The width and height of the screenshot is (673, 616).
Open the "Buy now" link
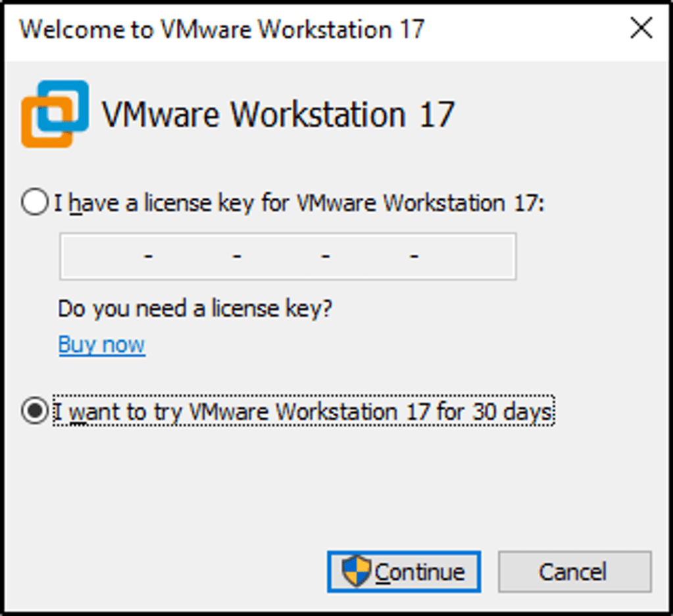click(102, 344)
